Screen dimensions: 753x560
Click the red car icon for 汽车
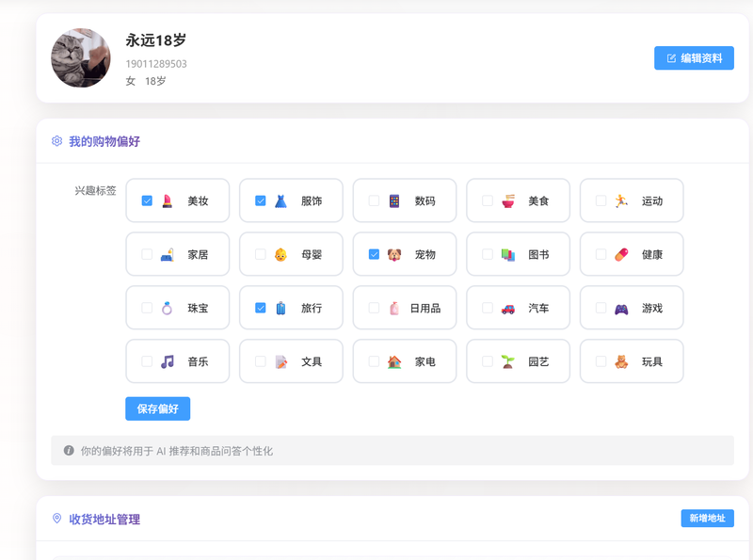(x=508, y=308)
